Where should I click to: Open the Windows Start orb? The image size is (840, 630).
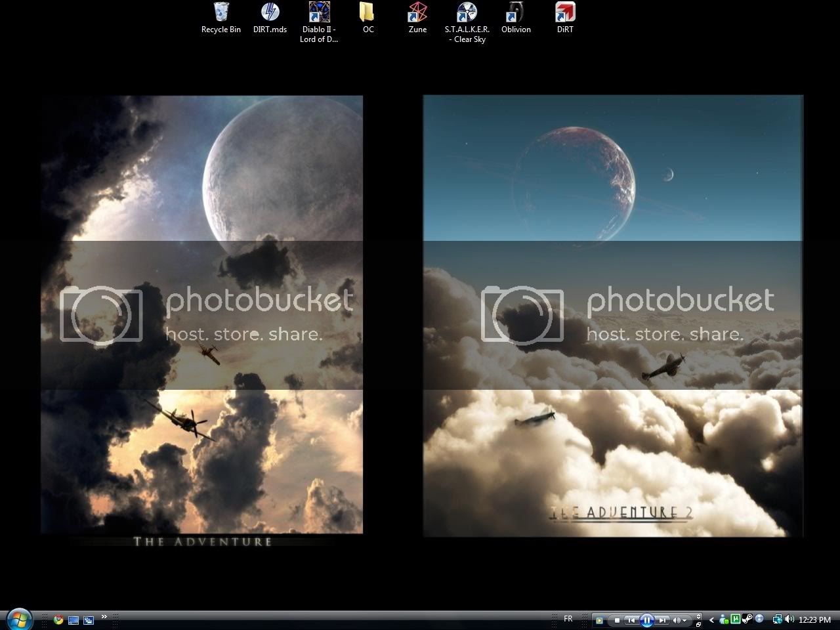19,619
